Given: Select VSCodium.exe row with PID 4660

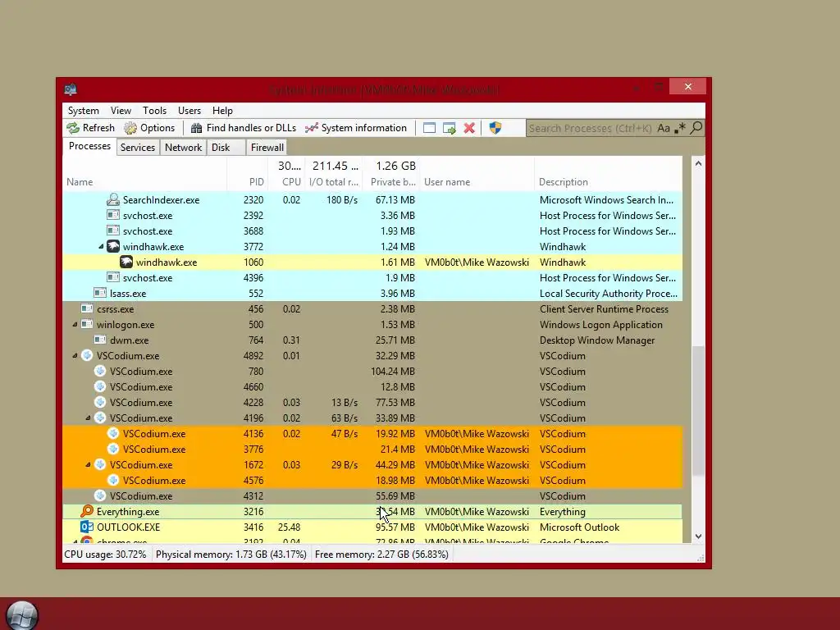Looking at the screenshot, I should click(372, 387).
